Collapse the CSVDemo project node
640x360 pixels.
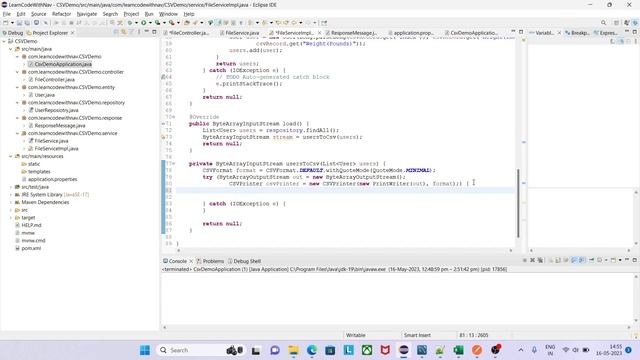click(x=4, y=41)
